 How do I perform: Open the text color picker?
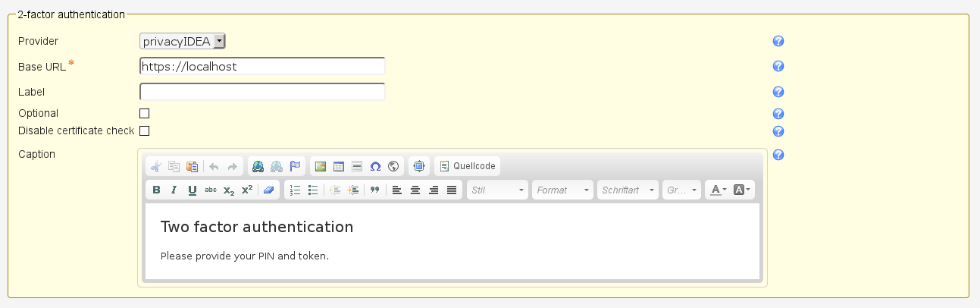[x=717, y=190]
